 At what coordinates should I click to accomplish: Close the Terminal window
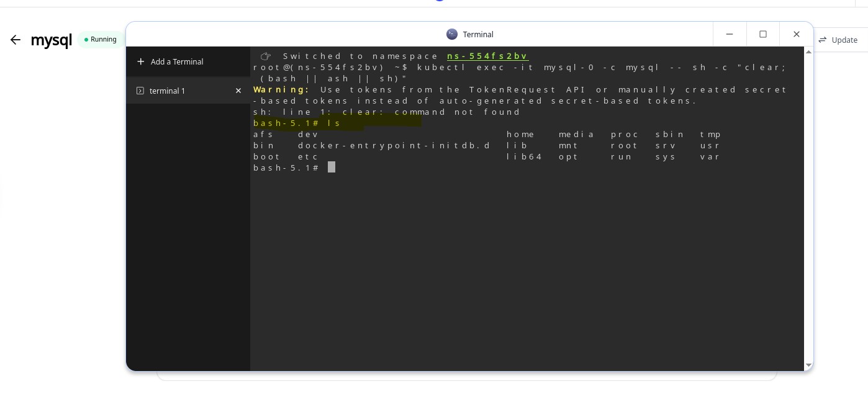pos(797,34)
